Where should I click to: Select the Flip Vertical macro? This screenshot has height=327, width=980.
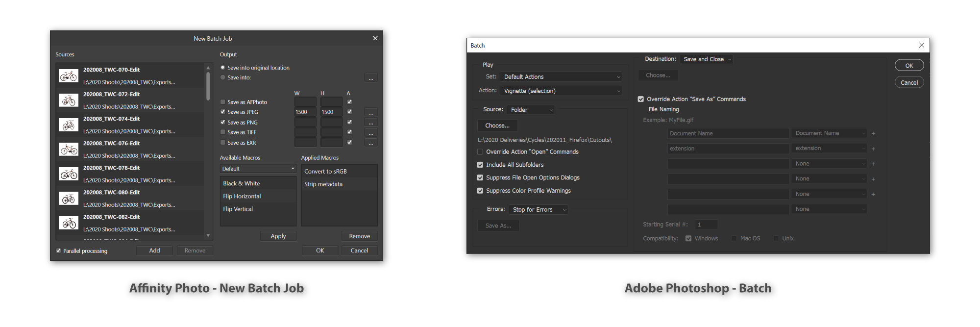click(x=258, y=209)
